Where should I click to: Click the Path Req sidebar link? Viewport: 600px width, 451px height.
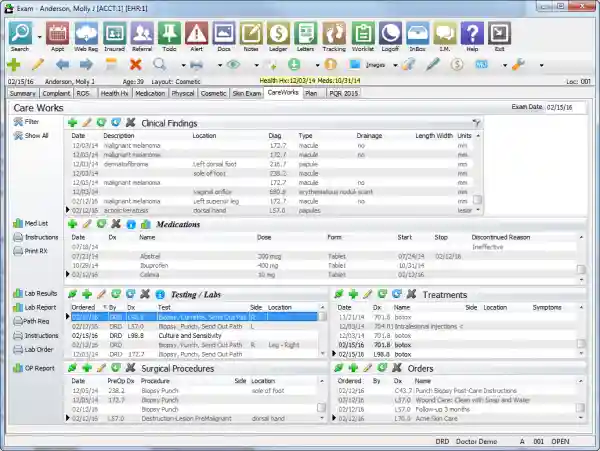tap(31, 321)
